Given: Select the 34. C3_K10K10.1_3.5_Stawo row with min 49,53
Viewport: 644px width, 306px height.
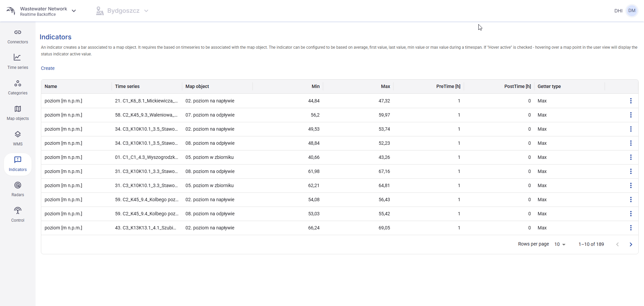Looking at the screenshot, I should pyautogui.click(x=339, y=129).
